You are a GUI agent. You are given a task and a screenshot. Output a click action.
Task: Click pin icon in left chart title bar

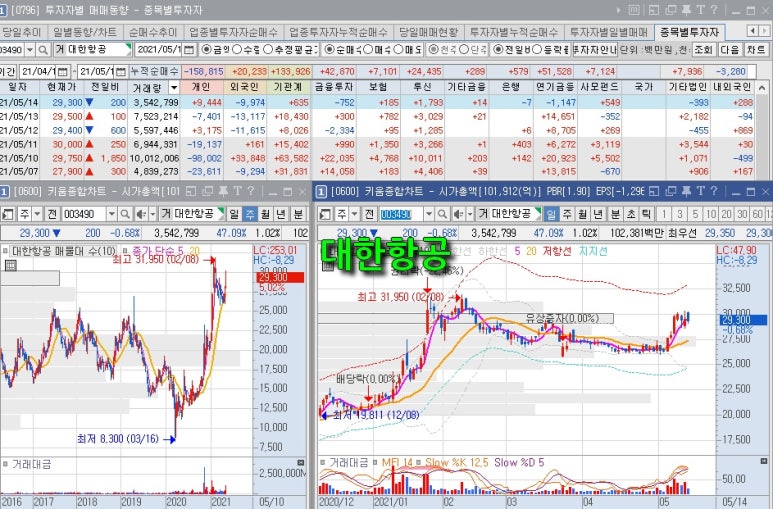[x=223, y=191]
